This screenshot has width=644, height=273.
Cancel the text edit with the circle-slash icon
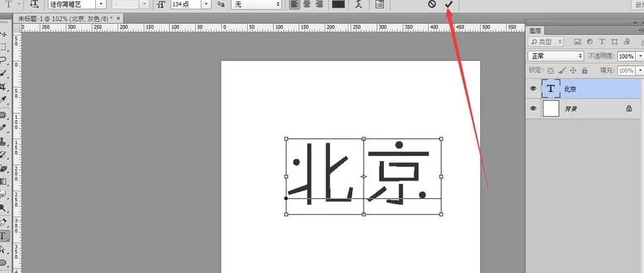point(431,4)
